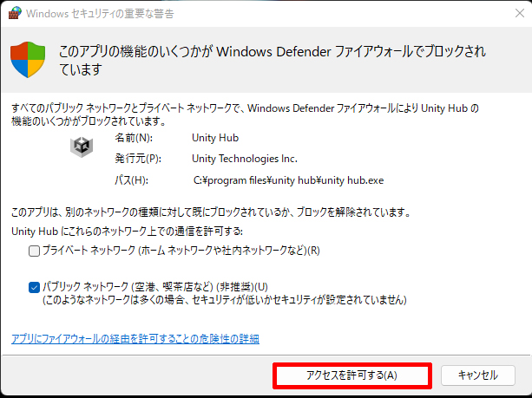Viewport: 532px width, 398px height.
Task: Click the 通信を許可する prompt text
Action: (128, 232)
